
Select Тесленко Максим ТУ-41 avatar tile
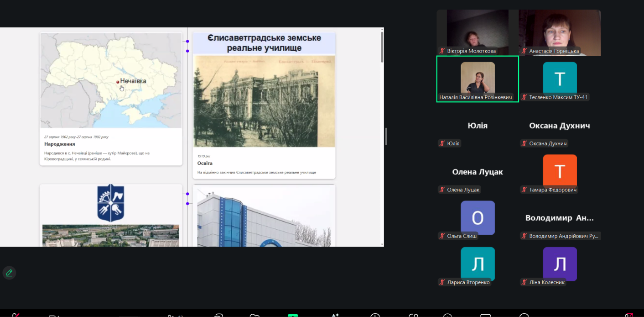[560, 79]
